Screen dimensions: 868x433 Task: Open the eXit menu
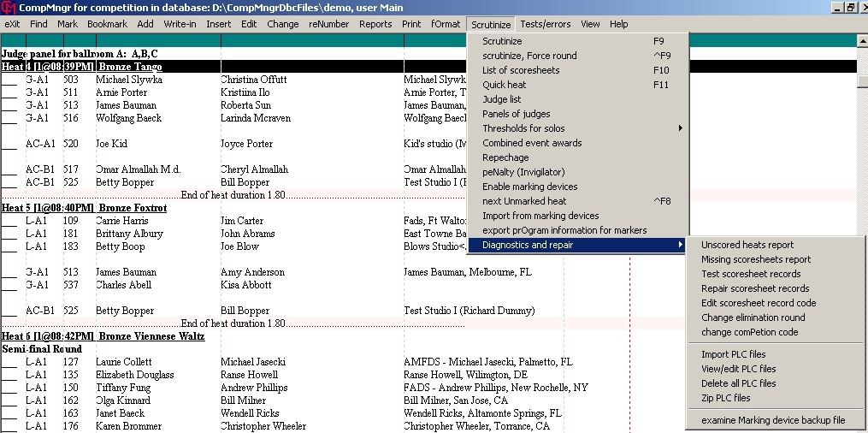pyautogui.click(x=12, y=24)
